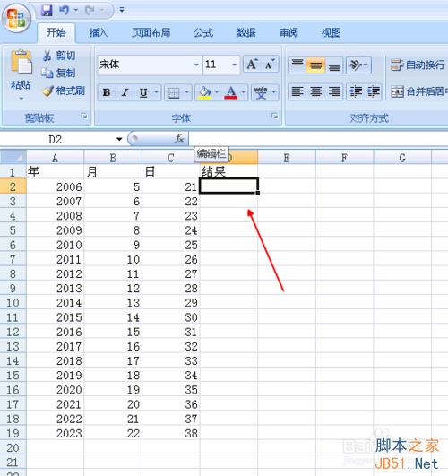
Task: Redo the last undone action
Action: click(x=90, y=11)
